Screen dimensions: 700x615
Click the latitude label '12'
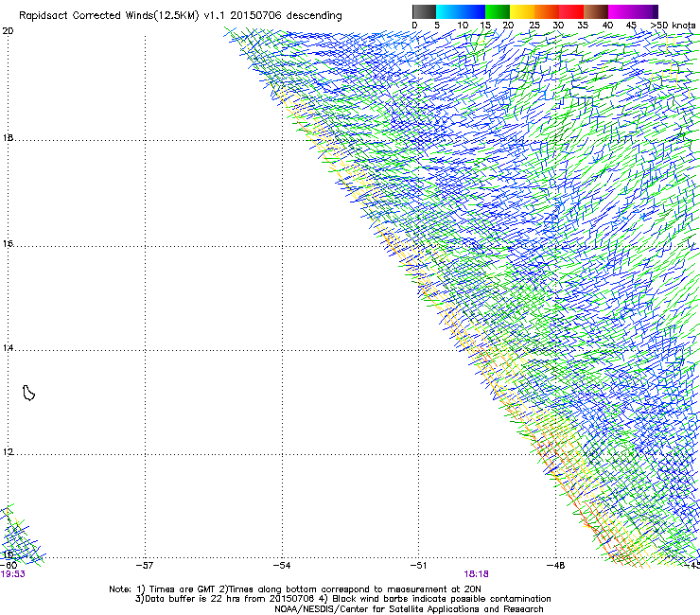8,452
